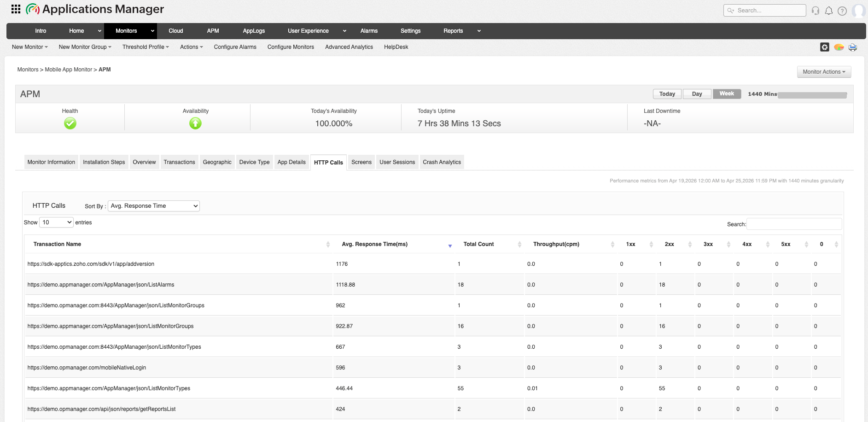Select the Today time range

[x=667, y=94]
